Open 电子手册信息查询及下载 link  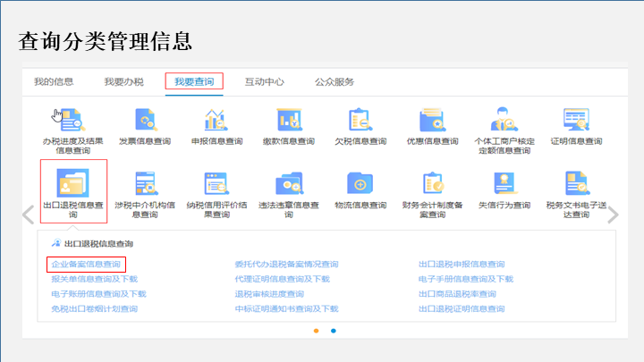(x=466, y=279)
